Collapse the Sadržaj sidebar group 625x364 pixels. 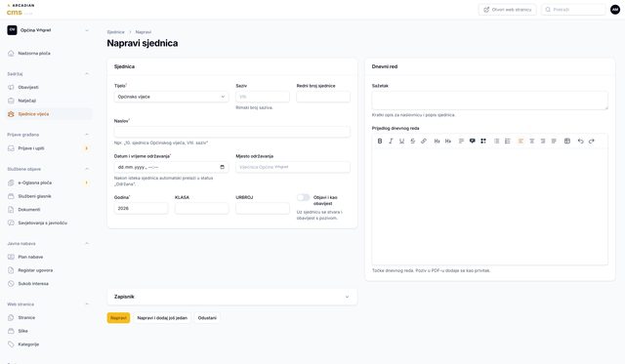click(x=87, y=73)
